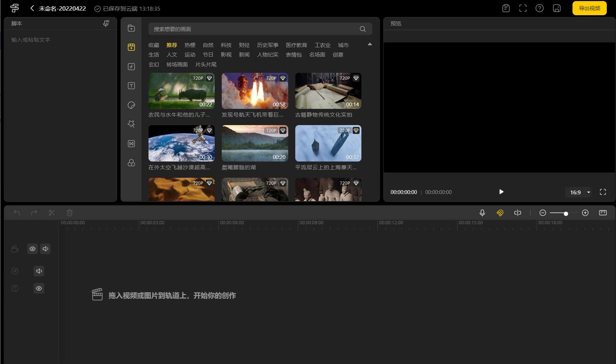Open the clipboard notes icon in top bar
The image size is (616, 364).
click(x=506, y=8)
